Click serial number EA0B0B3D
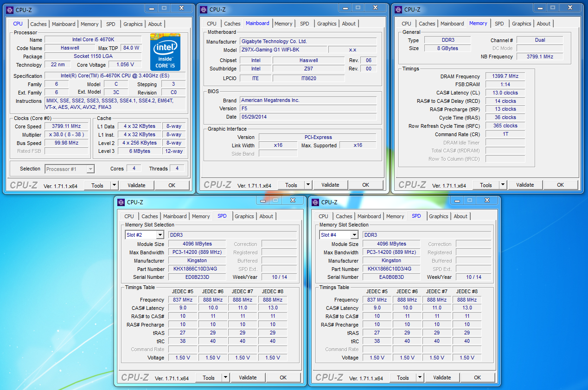Viewport: 588px width, 390px height. (x=391, y=277)
